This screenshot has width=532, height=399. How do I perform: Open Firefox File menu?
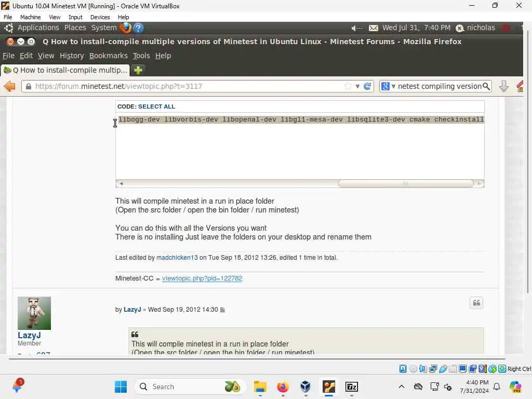click(8, 56)
